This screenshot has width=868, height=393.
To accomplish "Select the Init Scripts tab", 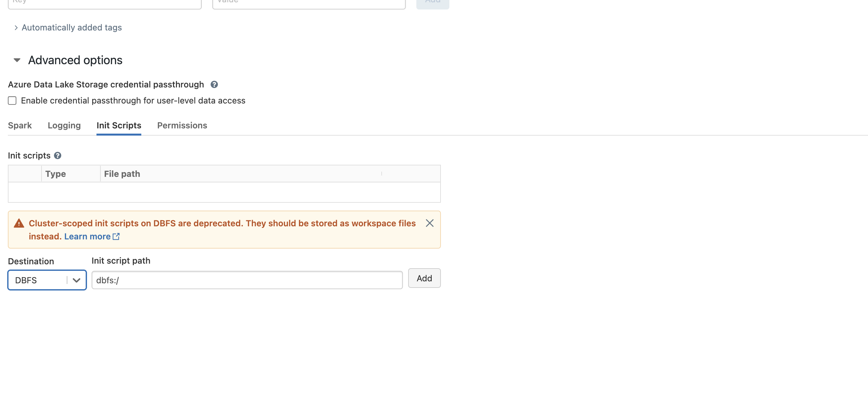I will pos(119,125).
